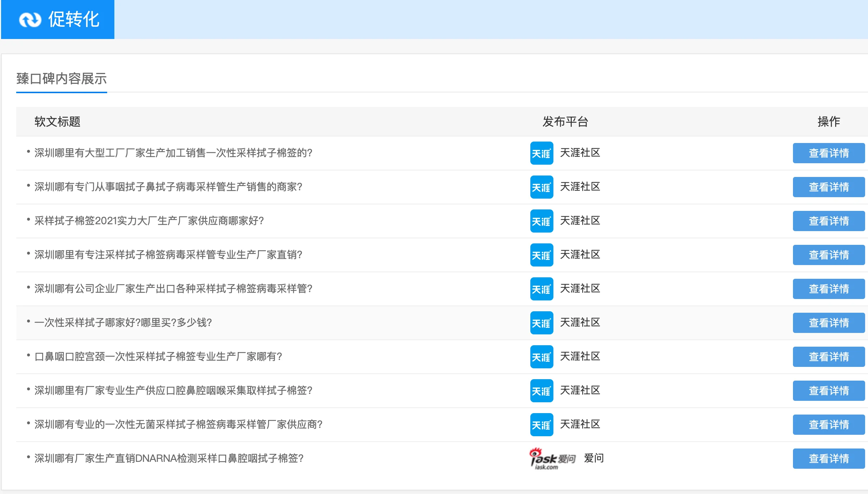Open the 促转化 header tab
868x494 pixels.
click(x=58, y=19)
